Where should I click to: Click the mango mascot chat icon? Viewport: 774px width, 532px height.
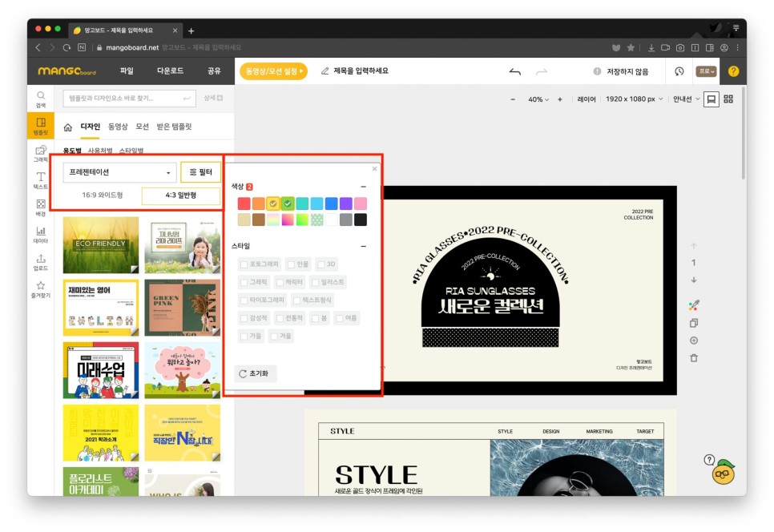point(724,471)
